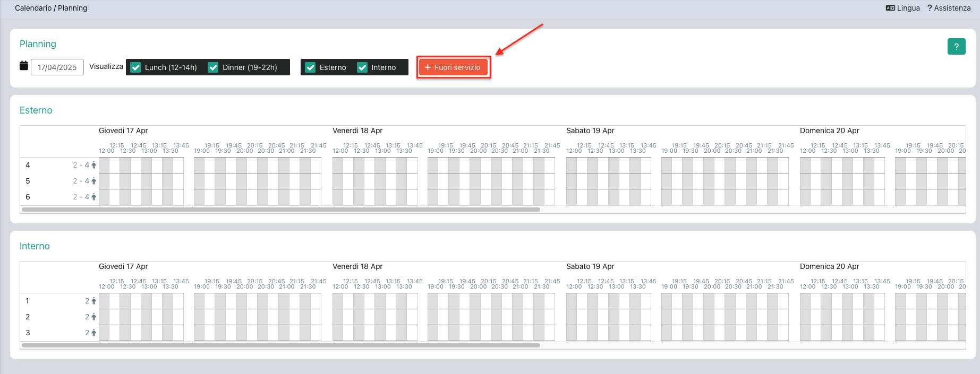The height and width of the screenshot is (374, 980).
Task: Click the person icon for Interno table 3
Action: 94,333
